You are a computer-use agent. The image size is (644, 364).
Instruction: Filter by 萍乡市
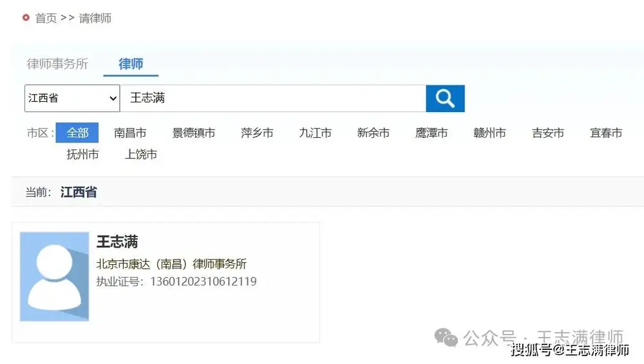coord(257,133)
